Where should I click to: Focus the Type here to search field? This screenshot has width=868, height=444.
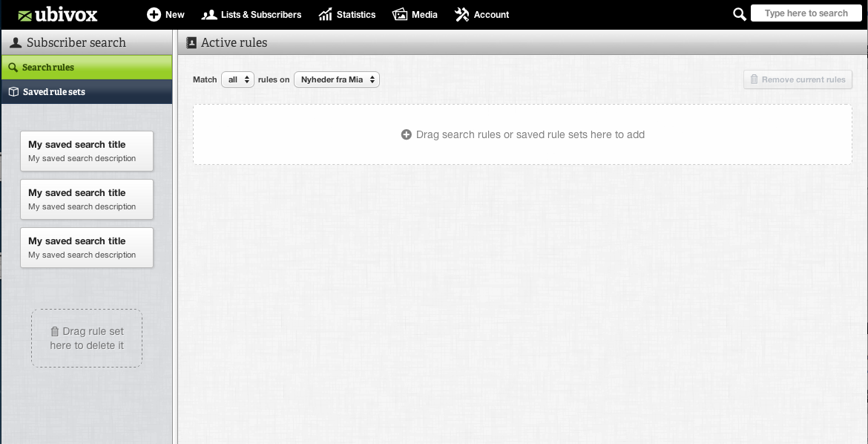(806, 13)
